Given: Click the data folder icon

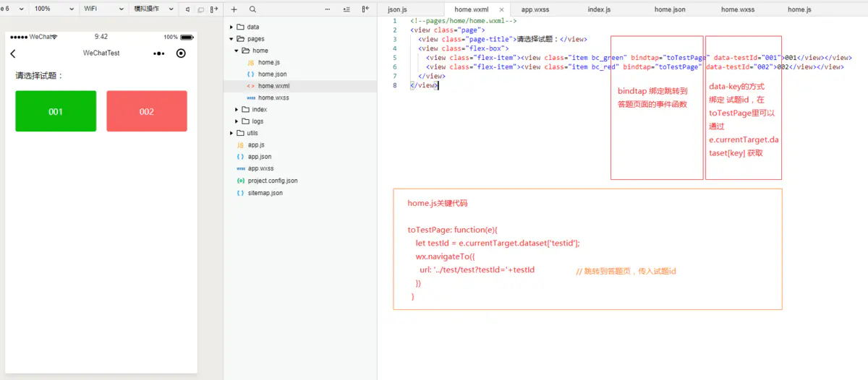Looking at the screenshot, I should [x=240, y=27].
